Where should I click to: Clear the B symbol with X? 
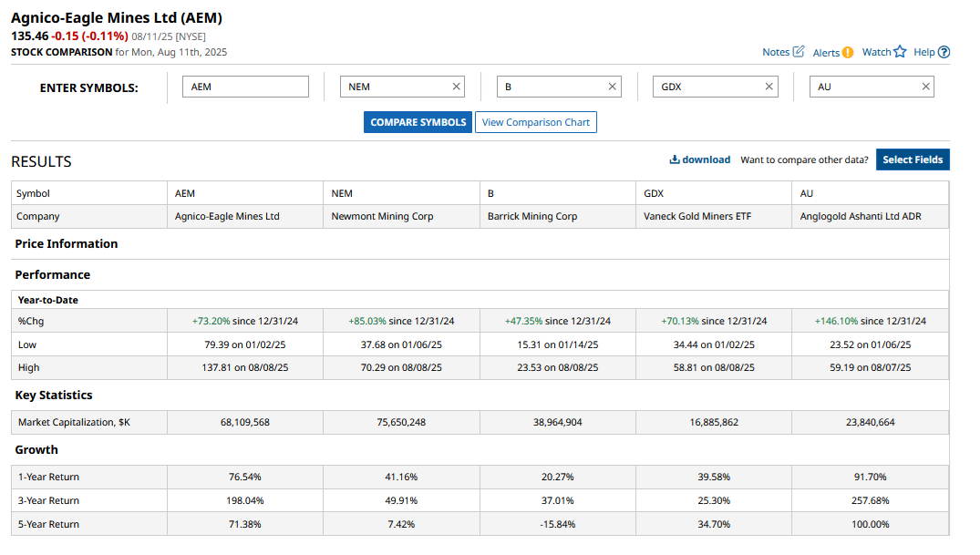(613, 87)
